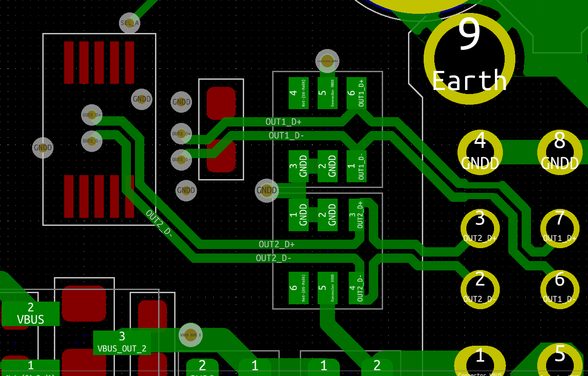Select pad 5 Connector VBUS beside pad 4 OUT2_D-
This screenshot has height=376, width=588.
327,288
